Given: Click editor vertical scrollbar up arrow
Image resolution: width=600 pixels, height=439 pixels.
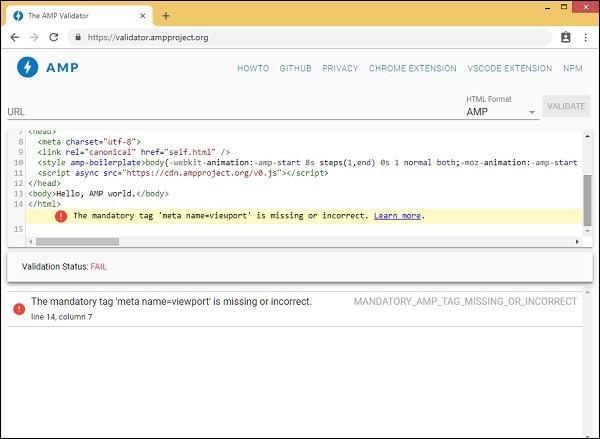Looking at the screenshot, I should pos(587,136).
